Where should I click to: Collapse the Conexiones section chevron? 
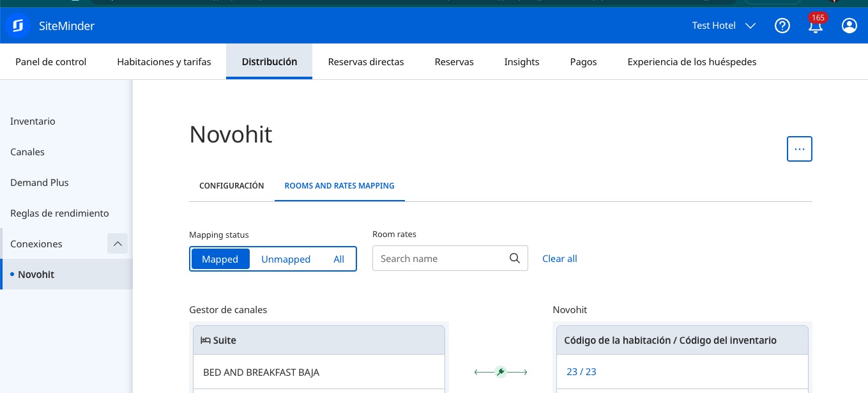(x=118, y=243)
